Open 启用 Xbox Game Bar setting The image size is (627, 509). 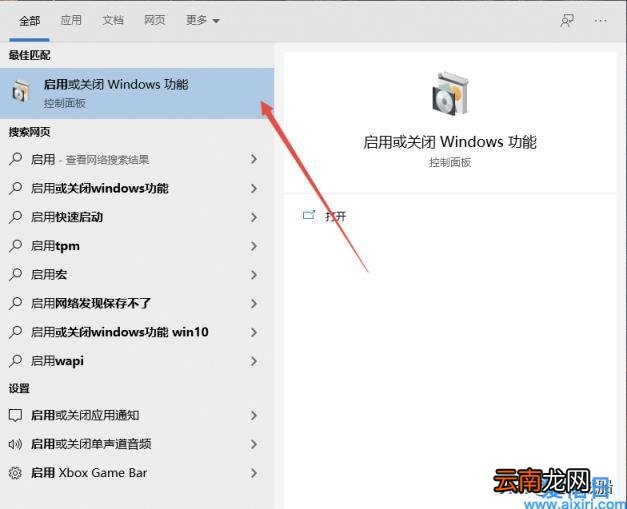(137, 473)
